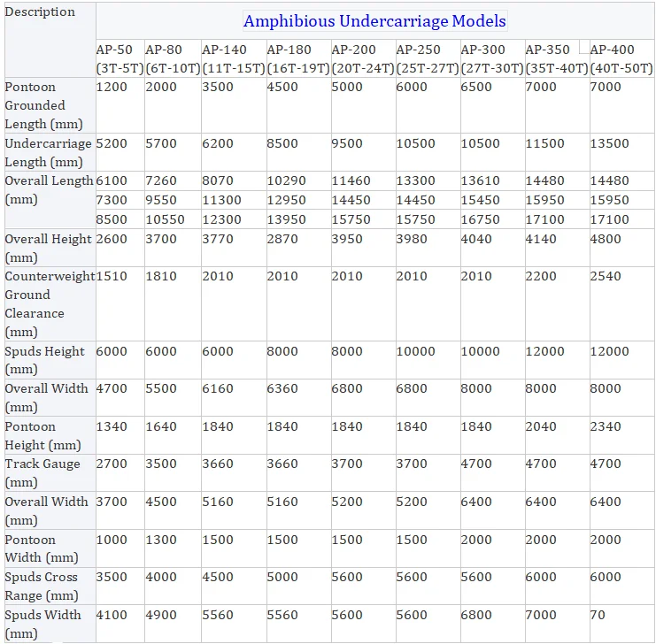This screenshot has width=656, height=644.
Task: Click the AP-350 (35T-40T) model header
Action: coord(557,58)
